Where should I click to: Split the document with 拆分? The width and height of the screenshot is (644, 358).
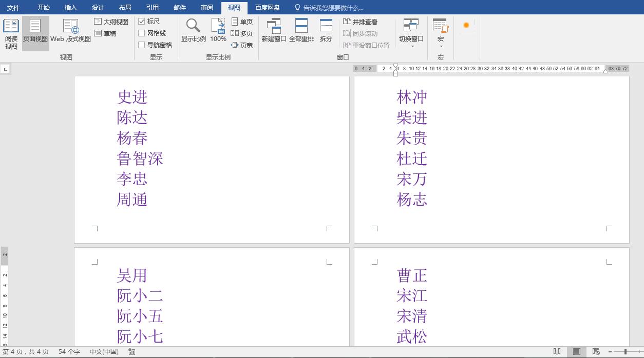326,32
